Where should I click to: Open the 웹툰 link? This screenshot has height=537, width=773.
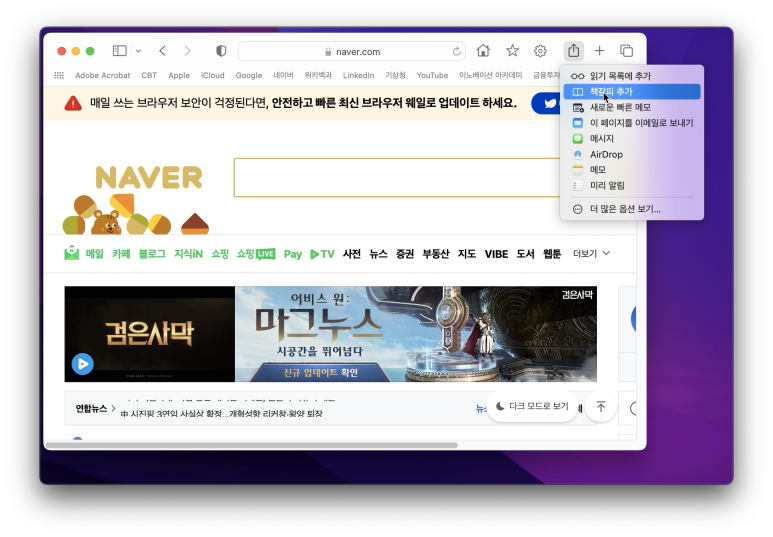pyautogui.click(x=552, y=254)
